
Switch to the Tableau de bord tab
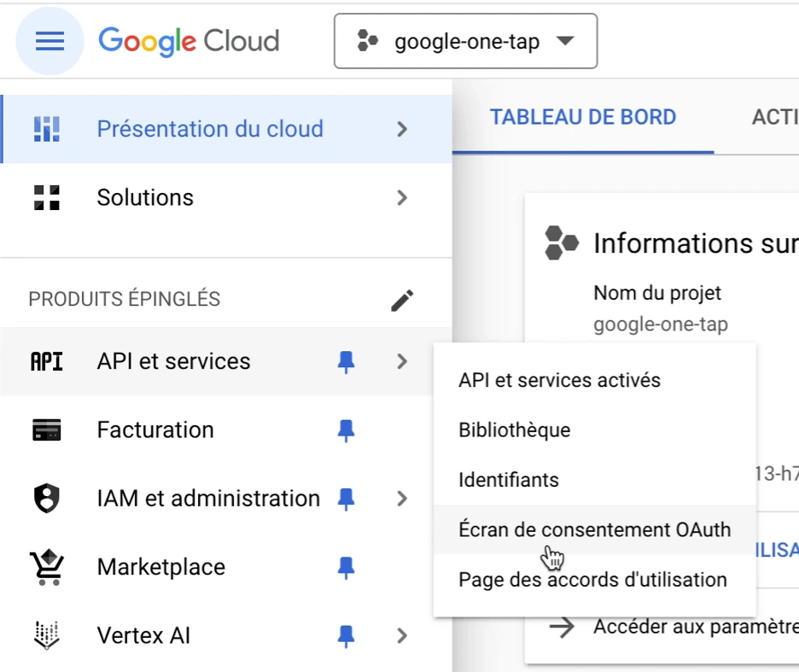click(583, 117)
